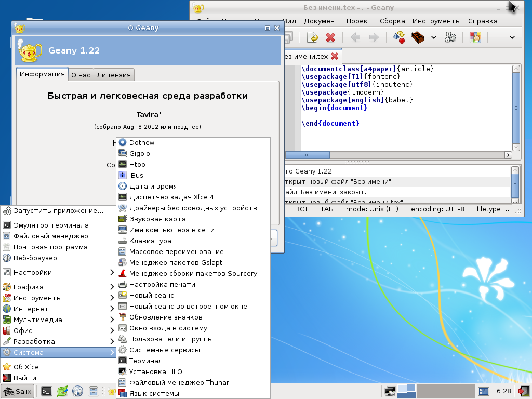Click the red X close-file toolbar icon
Viewport: 532px width, 399px height.
(x=330, y=37)
